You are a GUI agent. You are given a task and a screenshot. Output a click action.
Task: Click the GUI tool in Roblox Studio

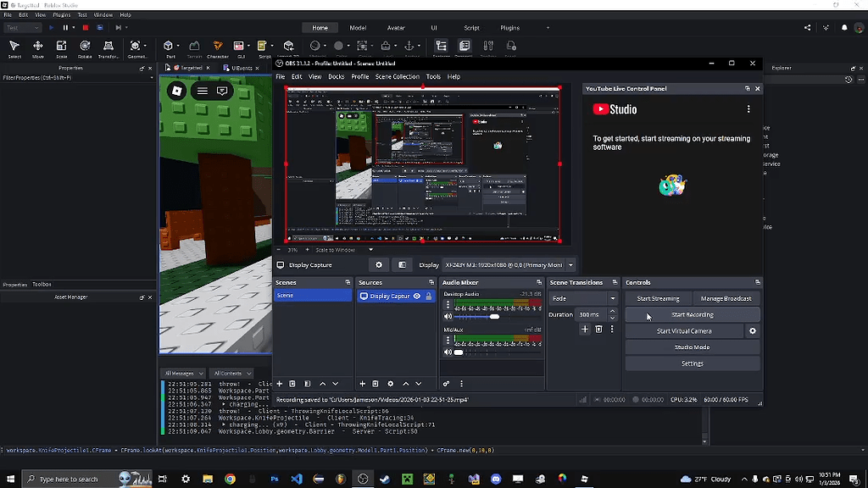241,48
